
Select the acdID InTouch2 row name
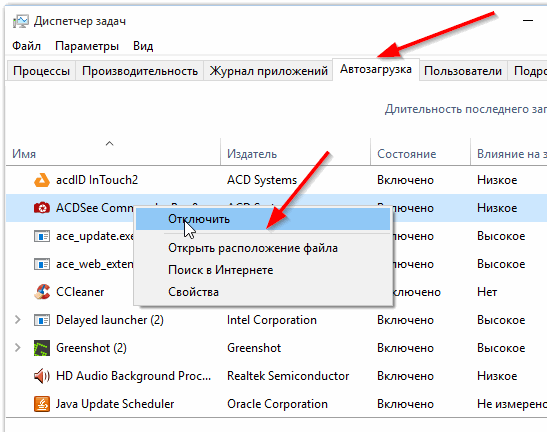pyautogui.click(x=97, y=180)
